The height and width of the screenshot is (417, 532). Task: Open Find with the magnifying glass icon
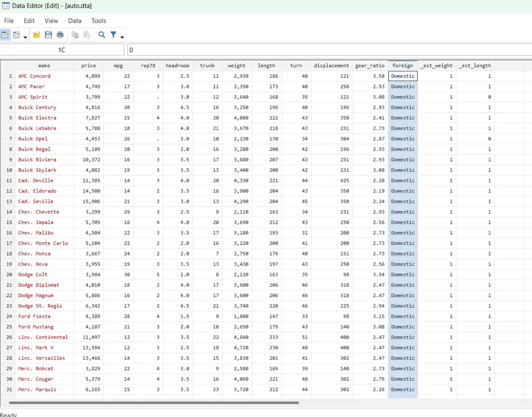pos(101,35)
